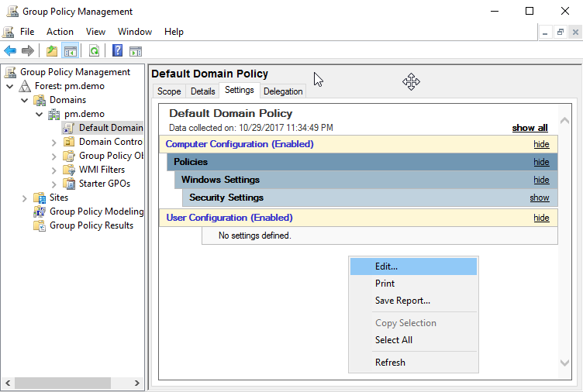The width and height of the screenshot is (583, 392).
Task: Click the Group Policy Modeling icon
Action: (40, 211)
